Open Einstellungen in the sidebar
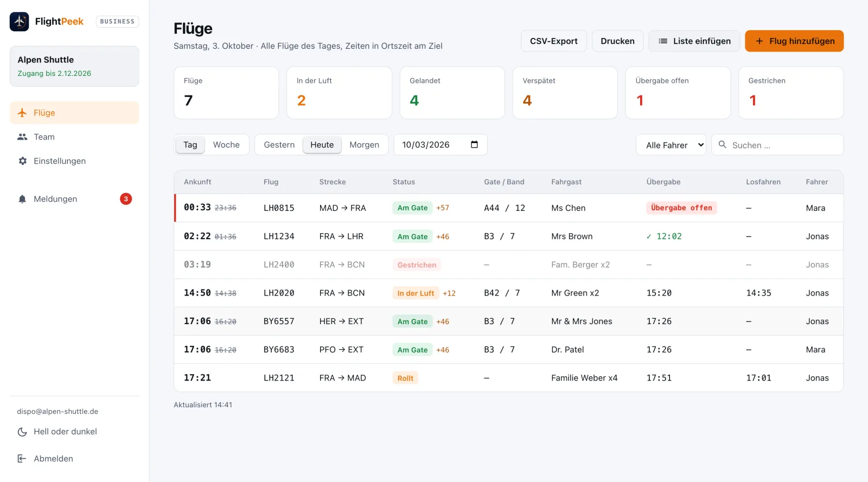This screenshot has height=482, width=868. pyautogui.click(x=74, y=161)
